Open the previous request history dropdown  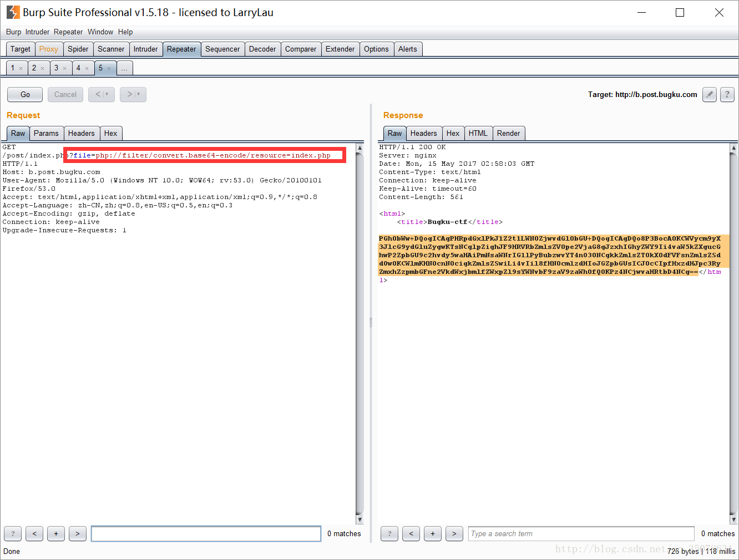coord(102,94)
